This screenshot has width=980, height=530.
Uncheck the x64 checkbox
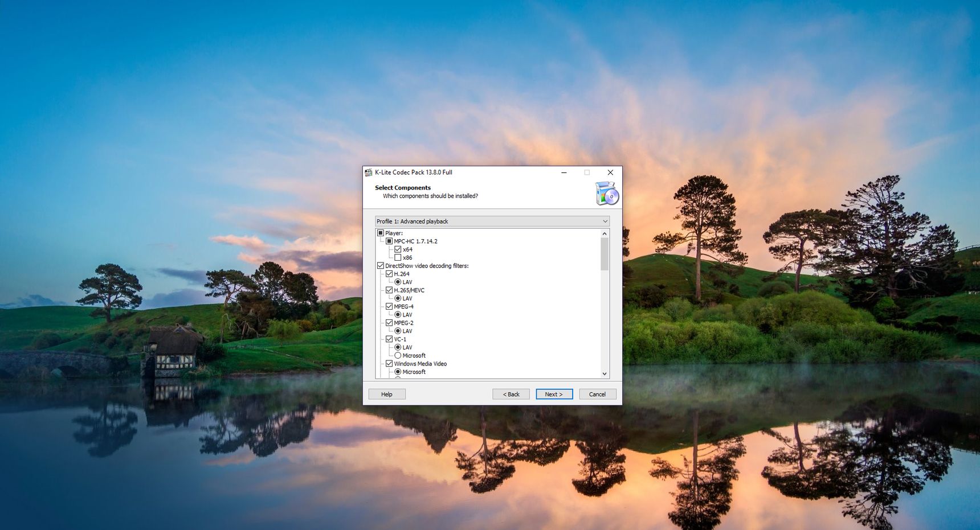pyautogui.click(x=398, y=249)
